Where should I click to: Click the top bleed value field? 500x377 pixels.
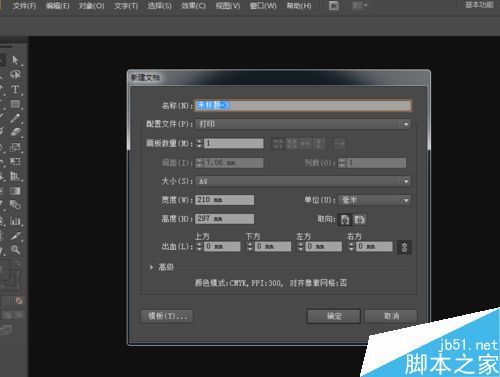(x=222, y=247)
